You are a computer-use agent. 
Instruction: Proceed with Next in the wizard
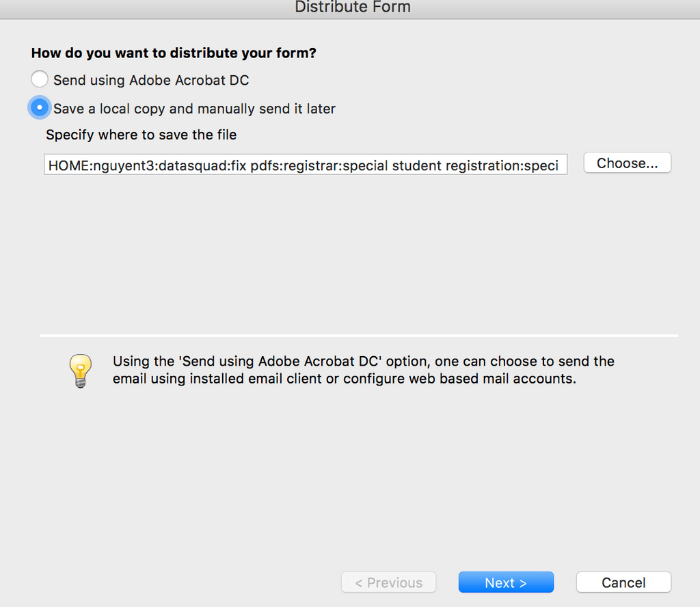(x=506, y=582)
